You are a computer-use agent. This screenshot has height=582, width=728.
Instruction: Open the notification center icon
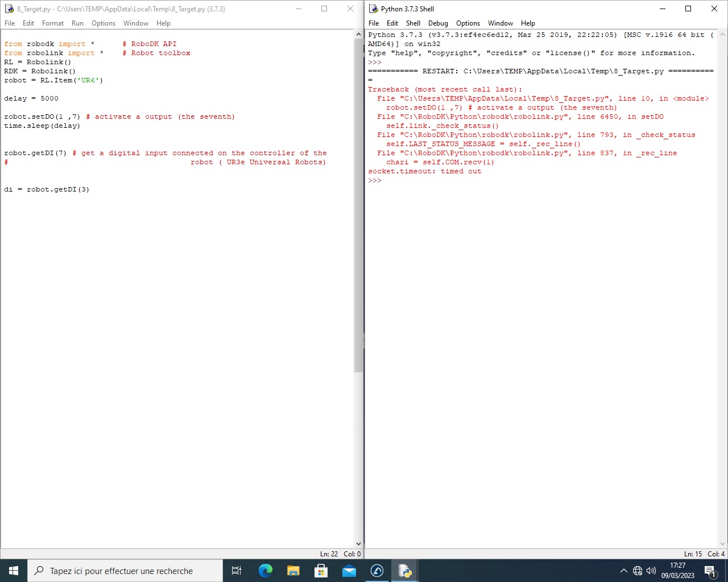coord(710,571)
